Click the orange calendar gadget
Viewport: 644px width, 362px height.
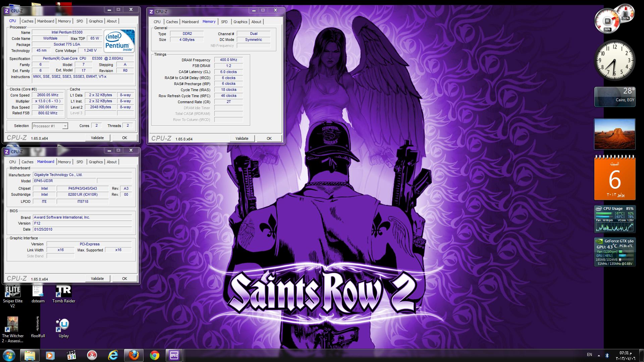614,178
